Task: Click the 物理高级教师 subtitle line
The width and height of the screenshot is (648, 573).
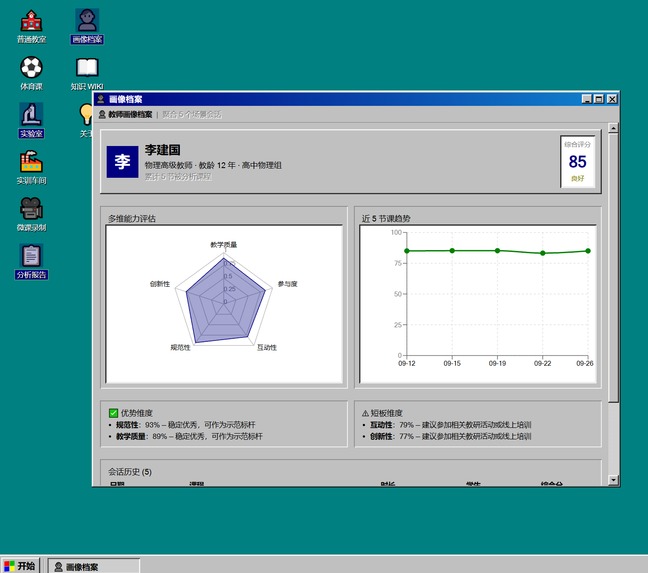Action: click(213, 165)
